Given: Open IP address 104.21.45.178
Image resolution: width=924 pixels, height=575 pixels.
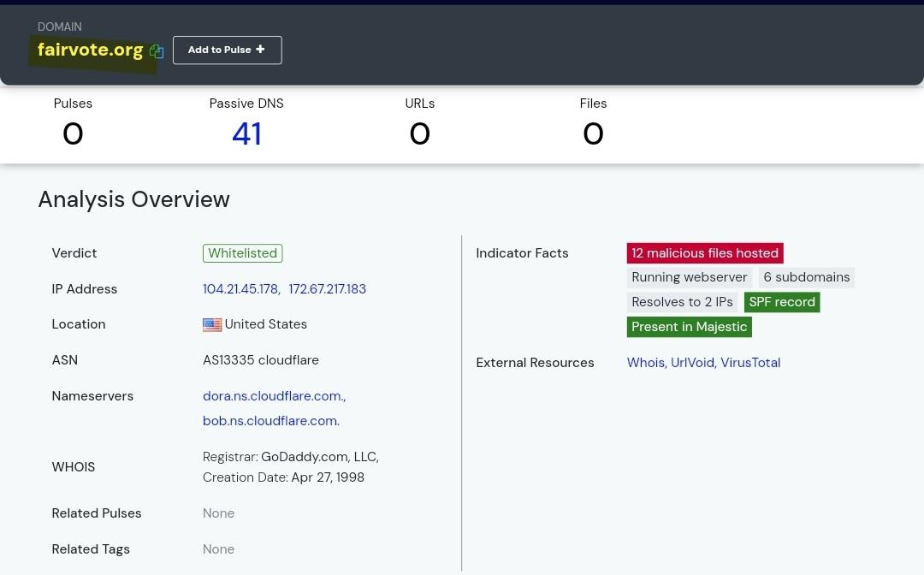Looking at the screenshot, I should 240,289.
